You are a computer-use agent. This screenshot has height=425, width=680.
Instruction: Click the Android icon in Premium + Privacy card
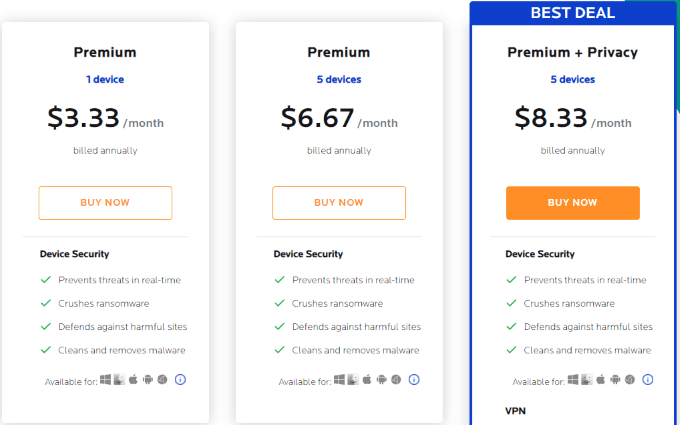tap(615, 380)
